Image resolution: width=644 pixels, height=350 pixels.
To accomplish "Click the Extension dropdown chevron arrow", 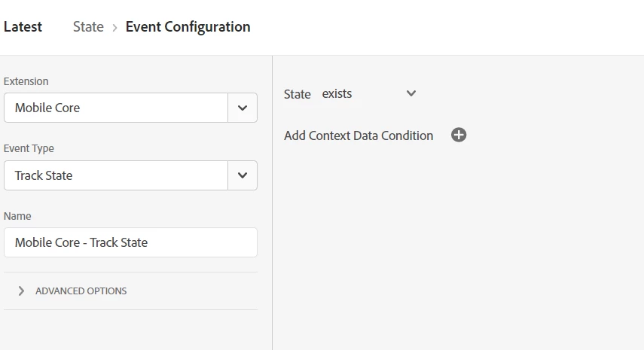I will click(x=243, y=108).
